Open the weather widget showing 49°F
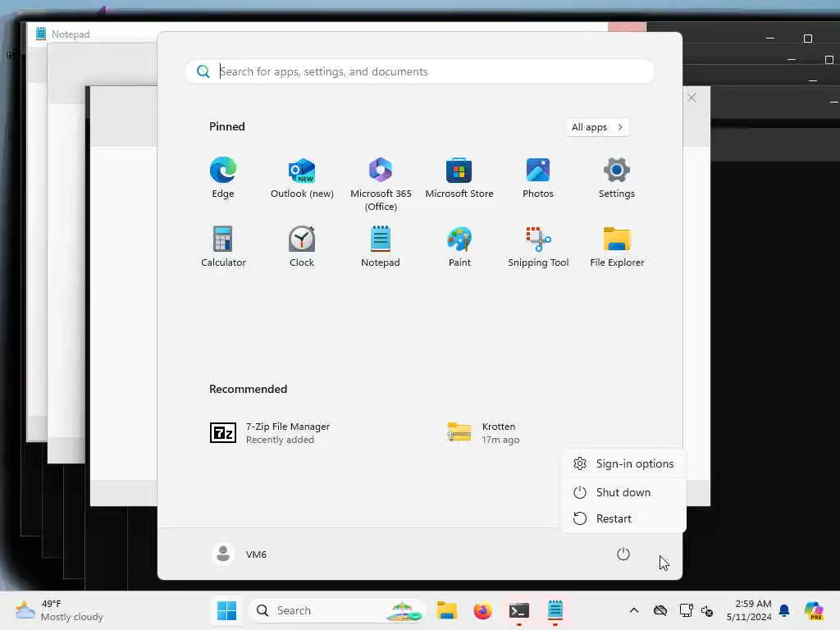This screenshot has height=630, width=840. point(59,610)
